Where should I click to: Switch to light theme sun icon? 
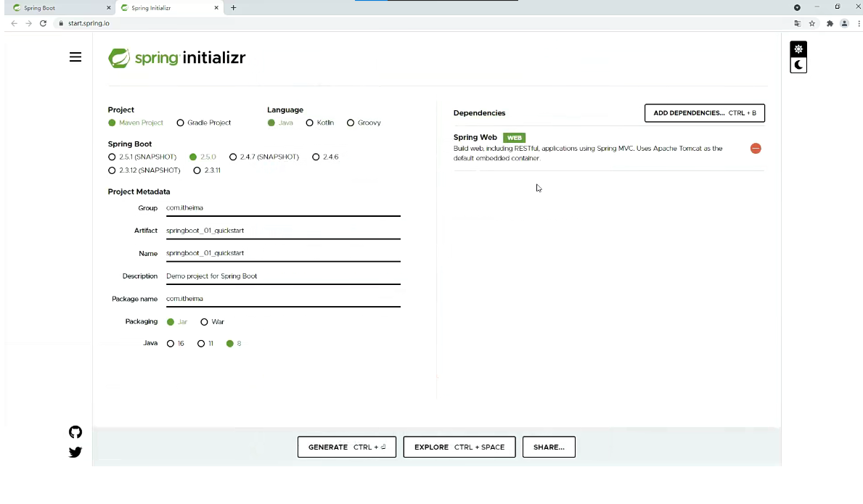pos(798,49)
